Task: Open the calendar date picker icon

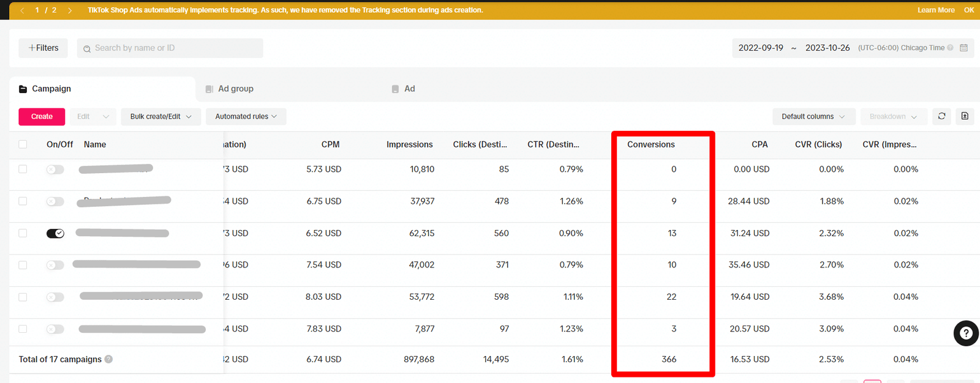Action: (x=963, y=48)
